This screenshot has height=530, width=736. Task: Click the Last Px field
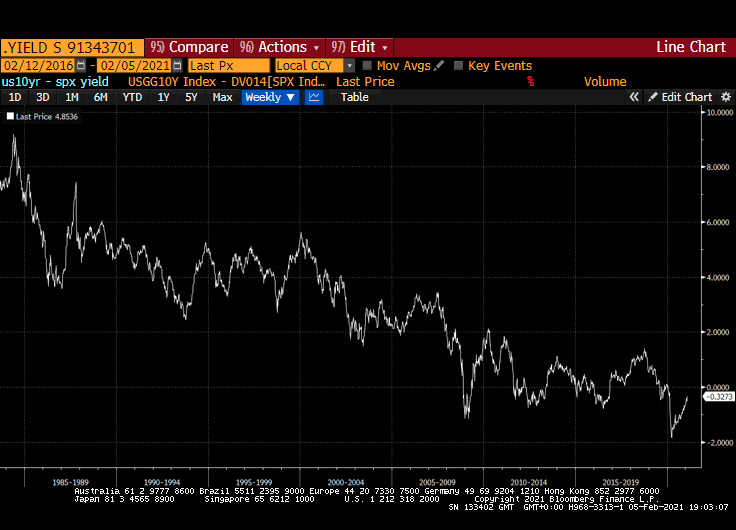(229, 65)
